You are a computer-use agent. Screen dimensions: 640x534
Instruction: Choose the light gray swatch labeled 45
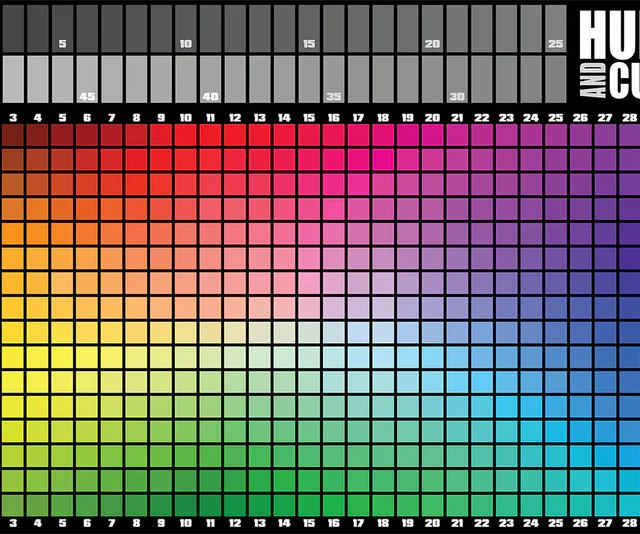(x=87, y=79)
